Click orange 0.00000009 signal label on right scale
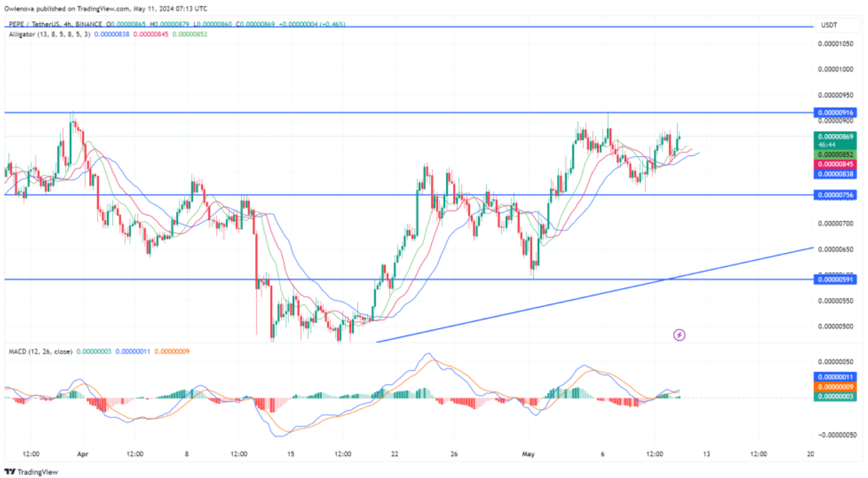The height and width of the screenshot is (478, 868). point(836,387)
